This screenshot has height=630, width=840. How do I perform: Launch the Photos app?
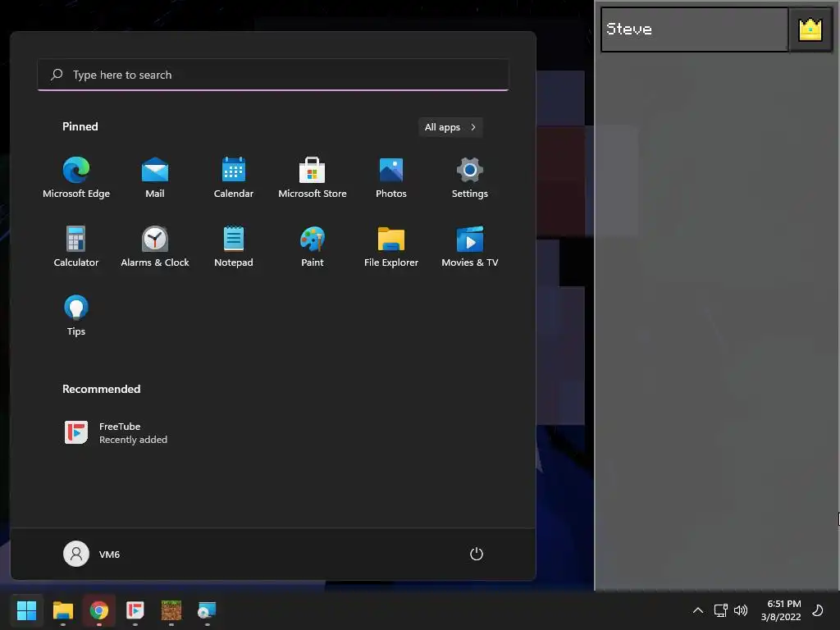point(391,178)
